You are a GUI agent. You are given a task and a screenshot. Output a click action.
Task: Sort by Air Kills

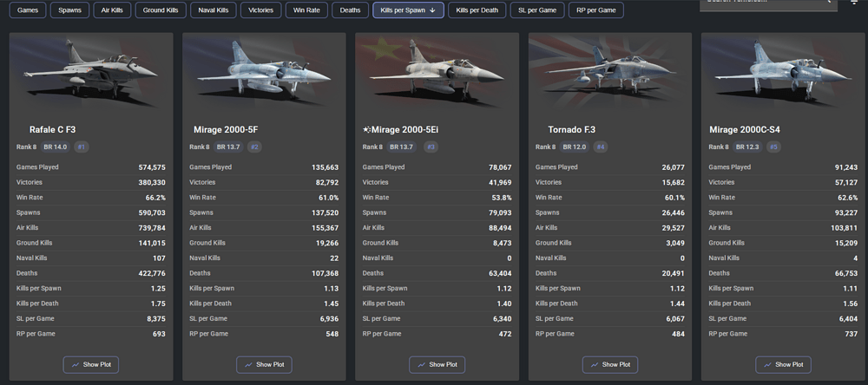click(x=111, y=10)
